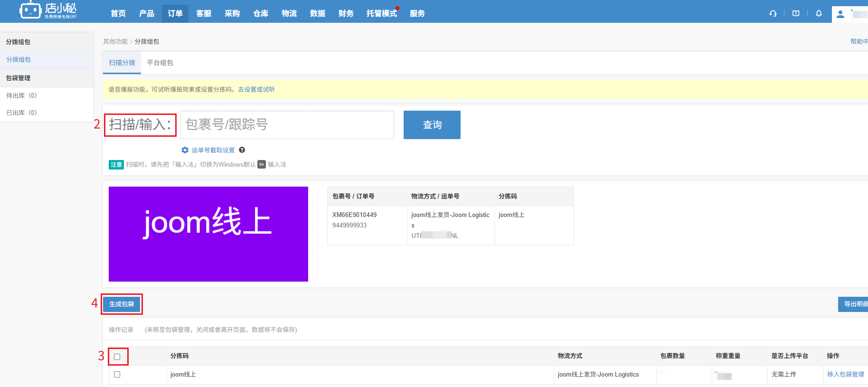Click the purple joom线上 color block
Viewport: 868px width, 387px height.
coord(208,234)
